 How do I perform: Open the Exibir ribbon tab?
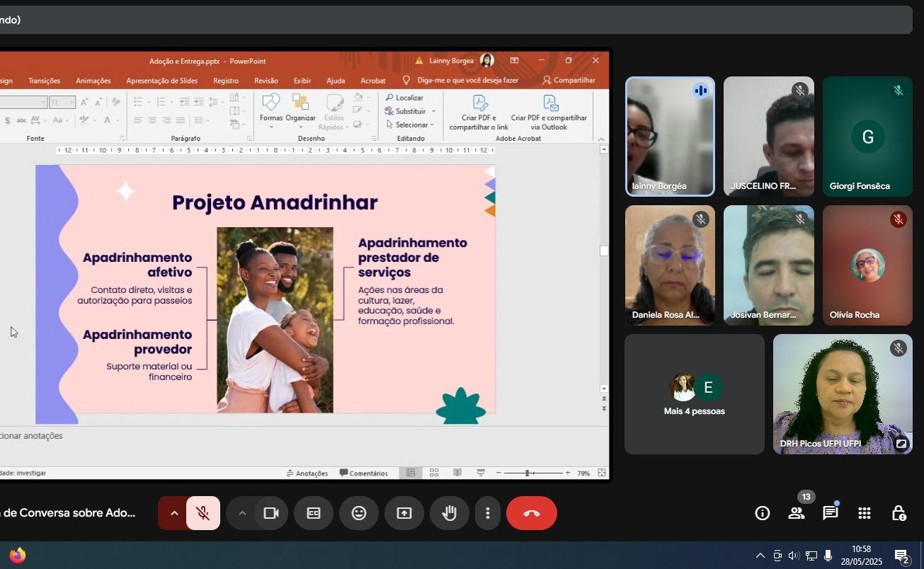pos(302,81)
